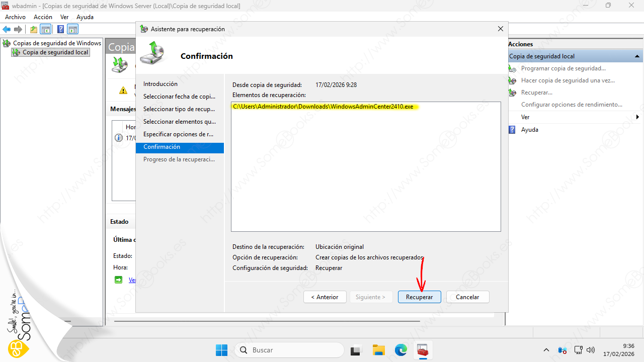This screenshot has height=362, width=644.
Task: Click the taskbar Buscar search box
Action: coord(290,350)
